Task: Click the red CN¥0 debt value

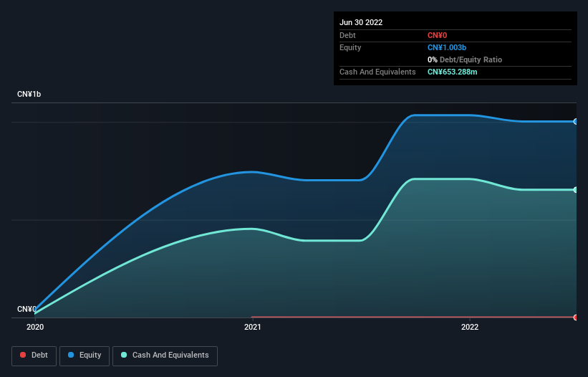Action: click(x=438, y=35)
